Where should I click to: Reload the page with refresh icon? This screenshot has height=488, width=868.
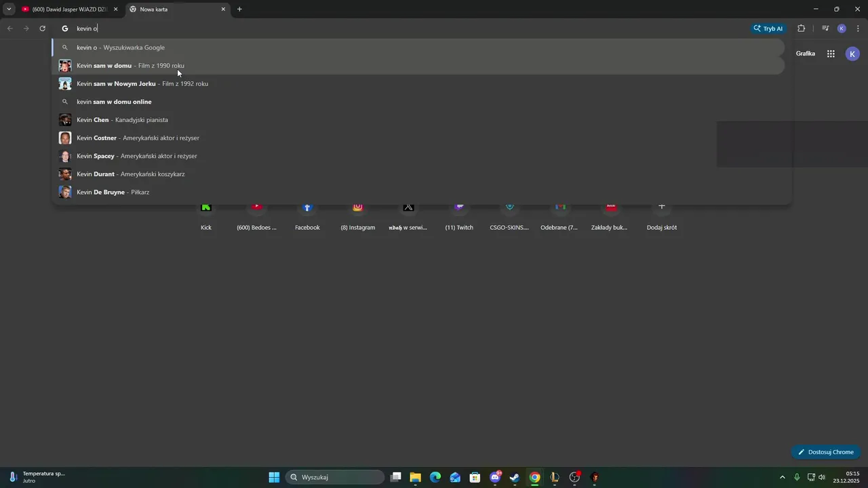[x=42, y=28]
